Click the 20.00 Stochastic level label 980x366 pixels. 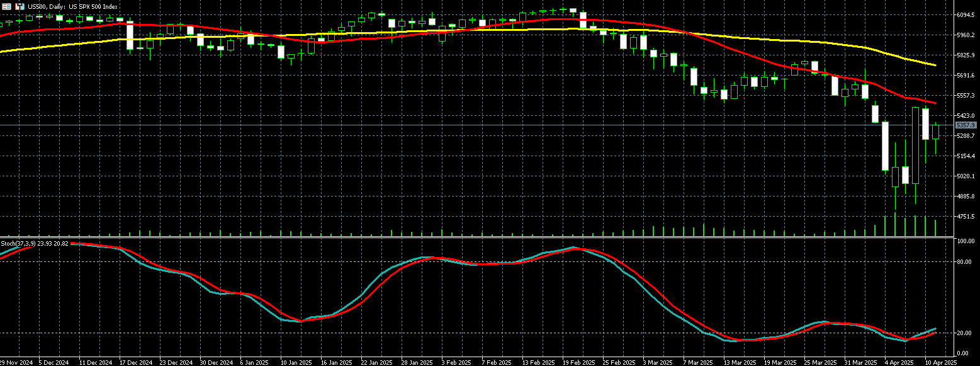click(x=964, y=333)
